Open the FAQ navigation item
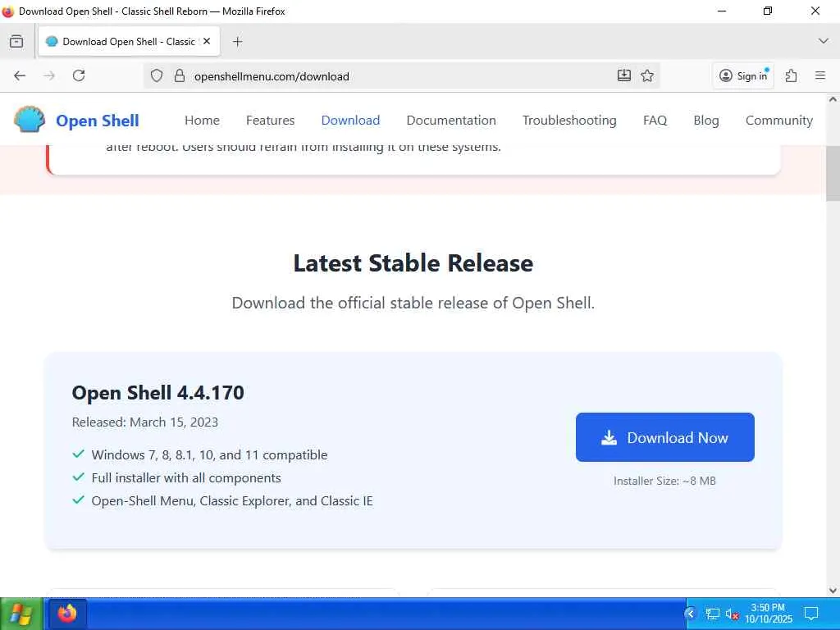The width and height of the screenshot is (840, 630). (x=655, y=120)
